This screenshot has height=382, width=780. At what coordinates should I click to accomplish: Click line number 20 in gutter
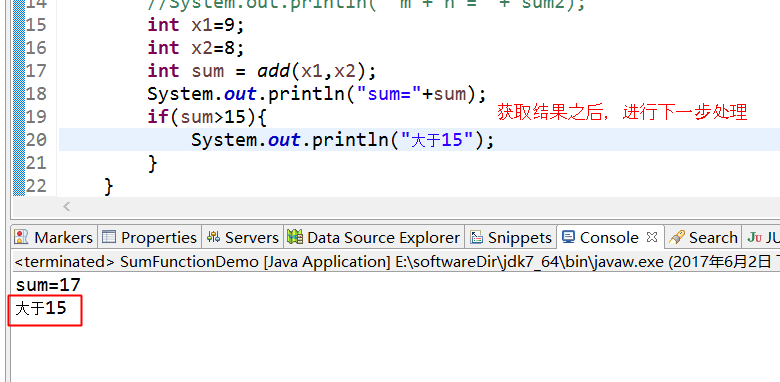(x=36, y=140)
